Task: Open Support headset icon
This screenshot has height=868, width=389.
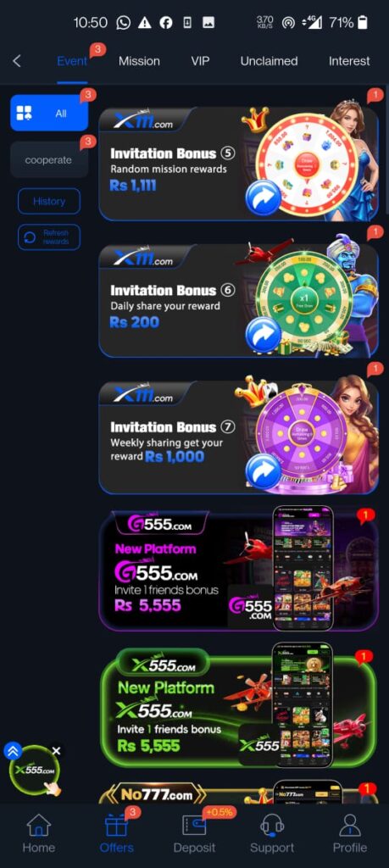Action: pyautogui.click(x=272, y=825)
